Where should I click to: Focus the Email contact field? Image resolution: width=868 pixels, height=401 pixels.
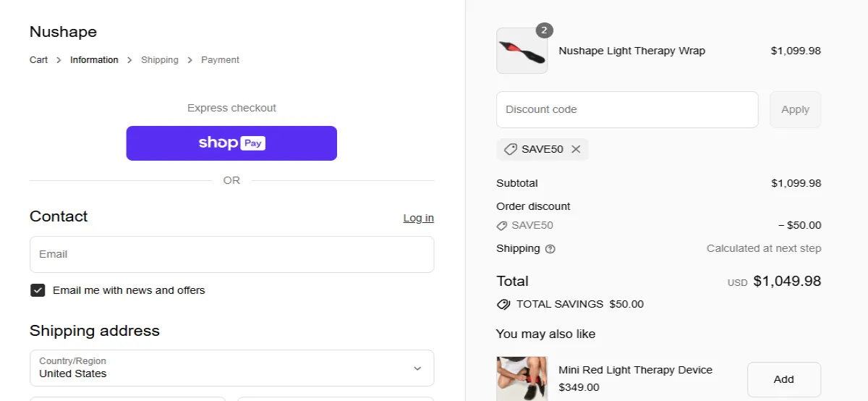pyautogui.click(x=231, y=254)
